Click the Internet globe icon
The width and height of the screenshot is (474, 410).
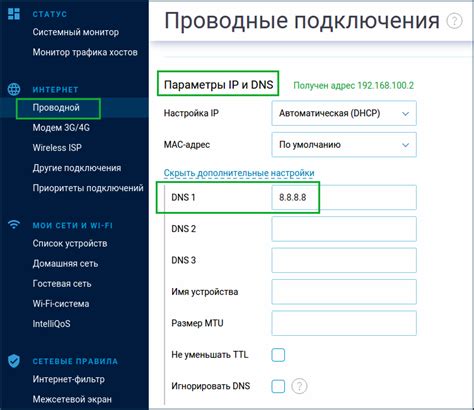tap(14, 89)
